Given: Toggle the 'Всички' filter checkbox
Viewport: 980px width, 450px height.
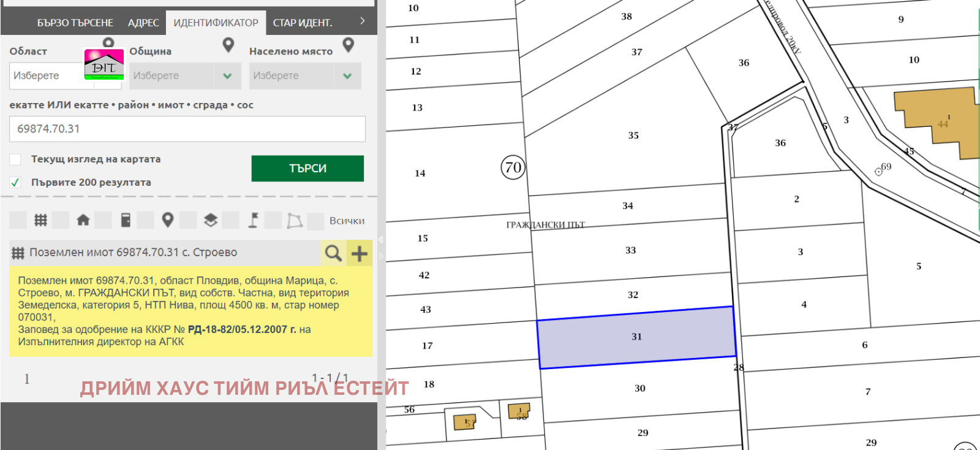Looking at the screenshot, I should (315, 221).
